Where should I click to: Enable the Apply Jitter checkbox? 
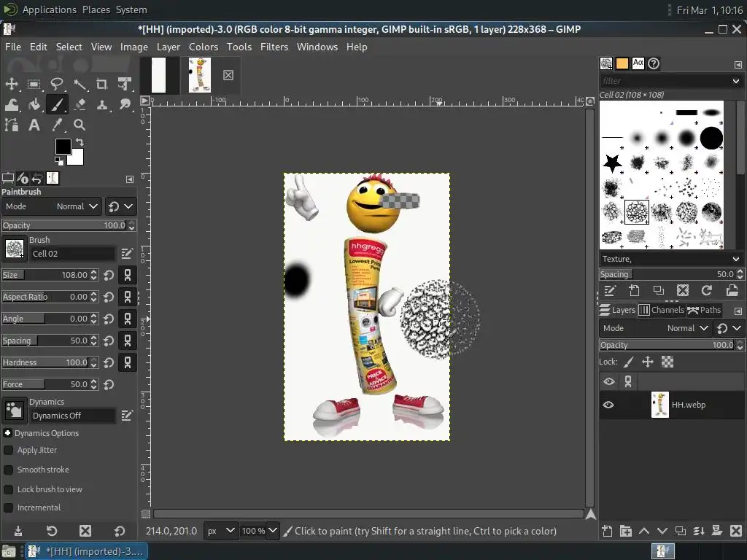point(9,450)
